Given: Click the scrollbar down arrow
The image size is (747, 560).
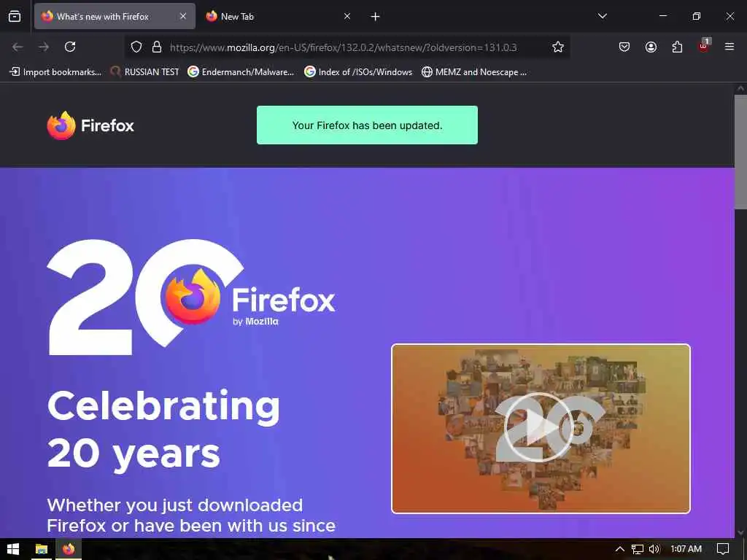Looking at the screenshot, I should pos(741,532).
